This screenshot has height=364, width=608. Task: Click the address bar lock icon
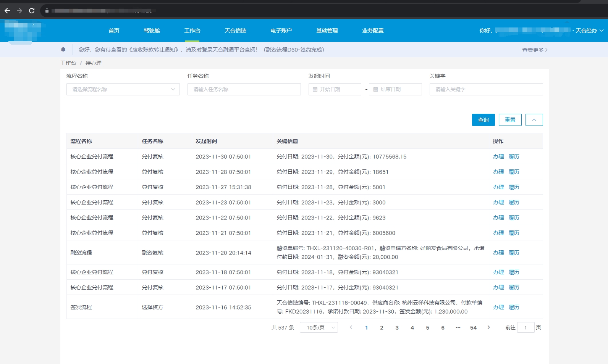click(47, 11)
